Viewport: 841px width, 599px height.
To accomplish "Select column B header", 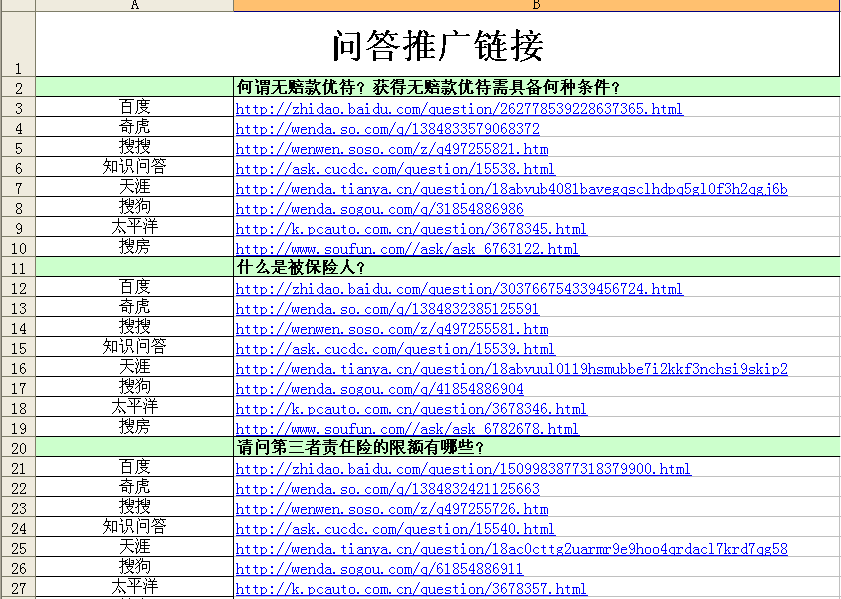I will [537, 5].
